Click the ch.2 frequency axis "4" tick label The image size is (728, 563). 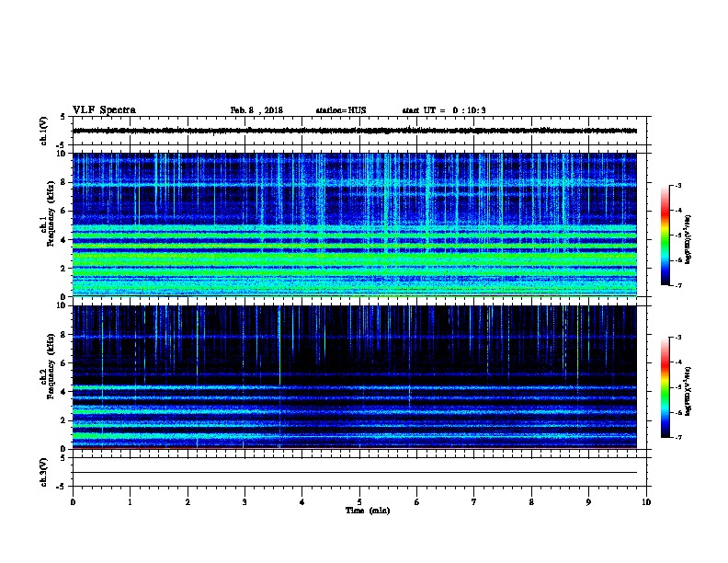[63, 392]
